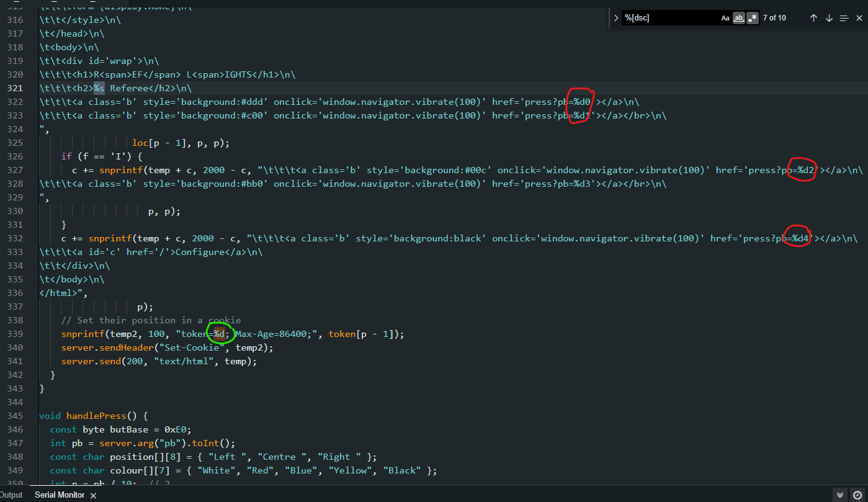Select the Serial Monitor tab

[59, 495]
